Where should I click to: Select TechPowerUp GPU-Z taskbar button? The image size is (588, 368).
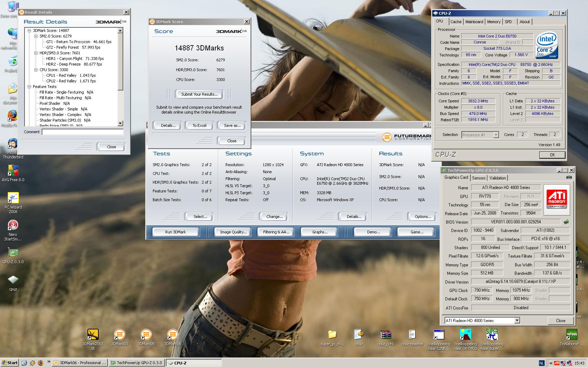point(136,363)
